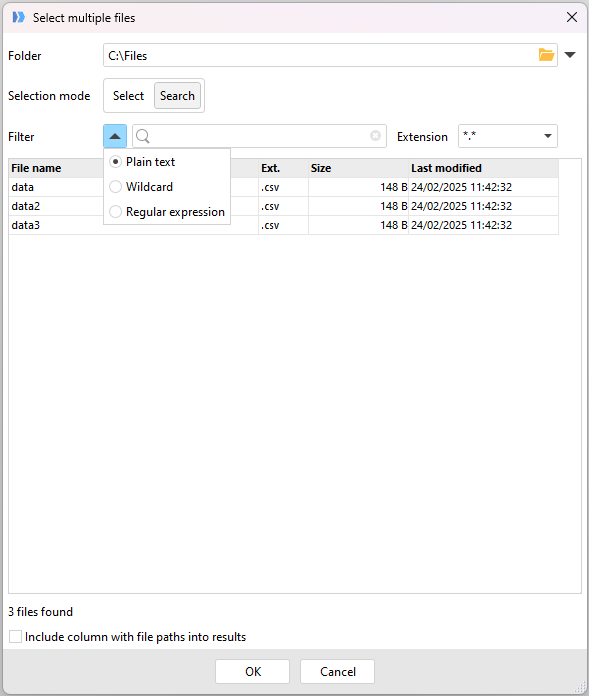Sort by Size column header
Screen dimensions: 589x696
pos(358,168)
